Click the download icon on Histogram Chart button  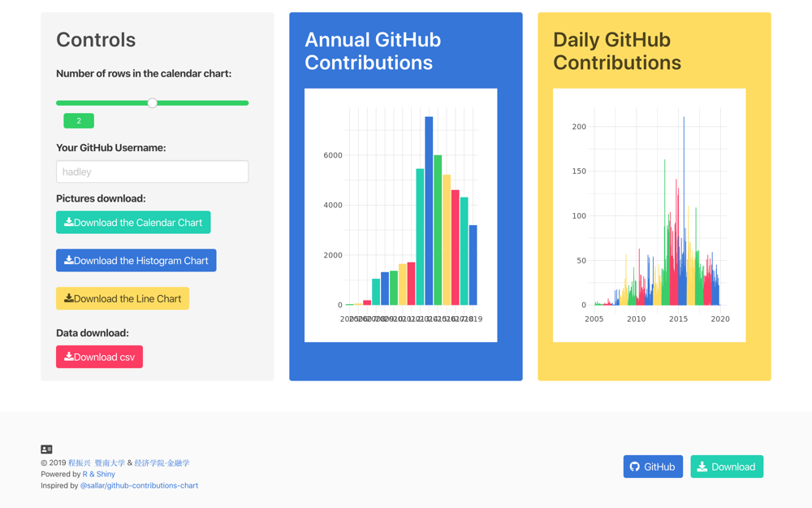[x=68, y=260]
